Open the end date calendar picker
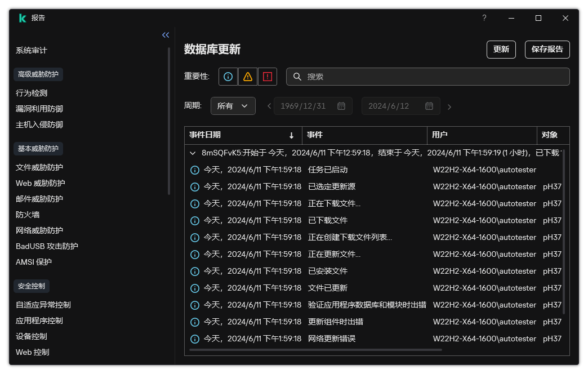Image resolution: width=588 pixels, height=374 pixels. 429,106
